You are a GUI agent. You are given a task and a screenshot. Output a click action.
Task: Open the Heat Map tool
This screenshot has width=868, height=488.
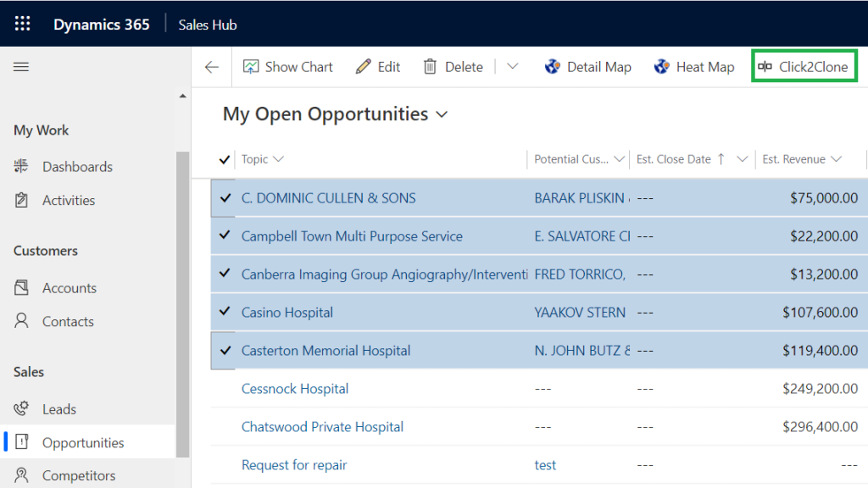693,66
